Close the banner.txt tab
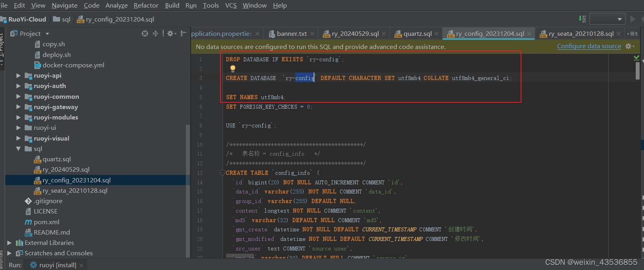The width and height of the screenshot is (644, 270). point(312,34)
